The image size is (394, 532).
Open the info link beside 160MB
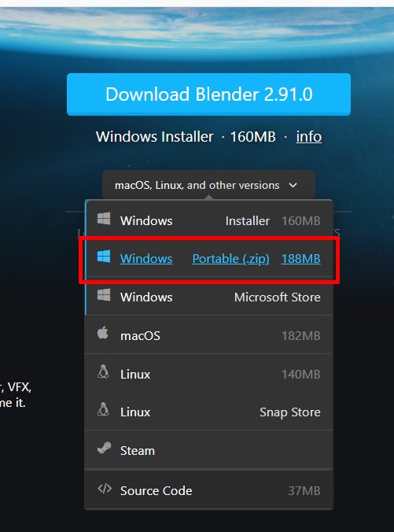[308, 137]
